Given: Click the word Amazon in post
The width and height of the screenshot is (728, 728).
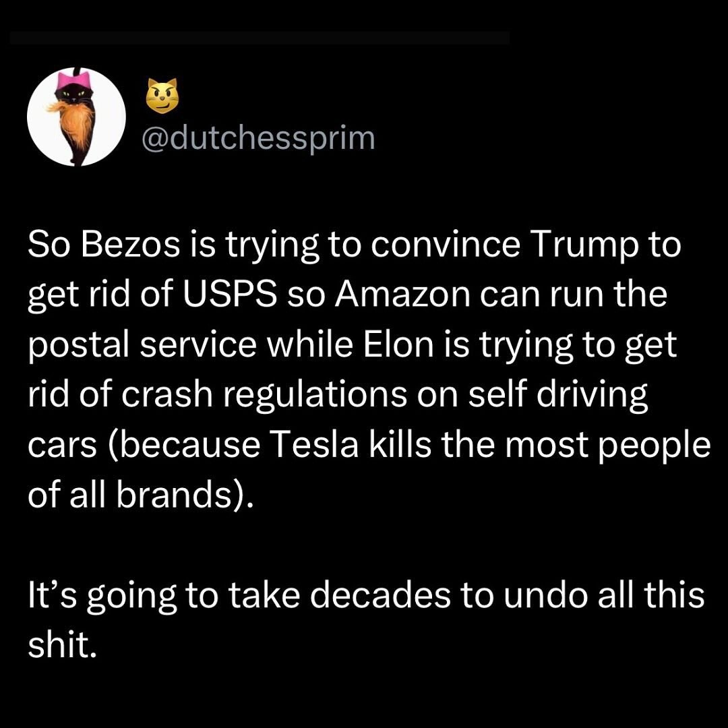Looking at the screenshot, I should tap(402, 295).
